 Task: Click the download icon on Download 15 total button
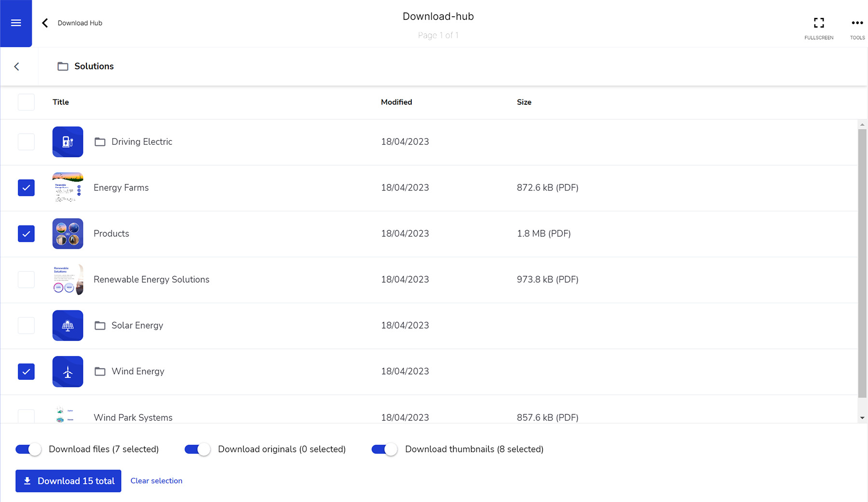(x=28, y=481)
